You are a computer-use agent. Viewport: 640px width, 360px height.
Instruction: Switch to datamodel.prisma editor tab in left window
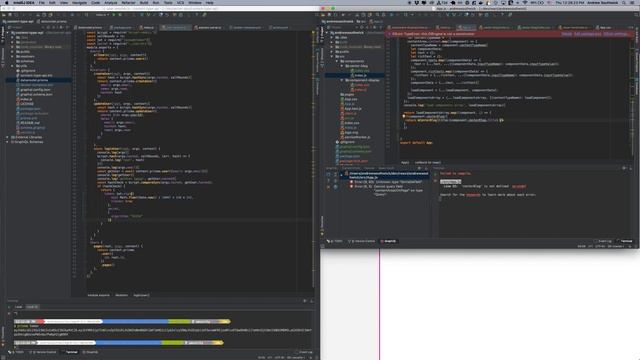[x=90, y=28]
